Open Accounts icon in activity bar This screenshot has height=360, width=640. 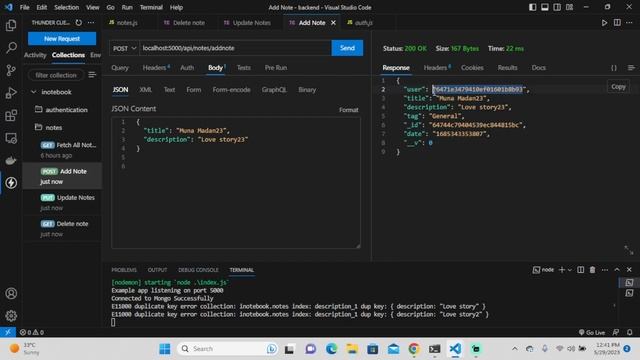(x=11, y=293)
